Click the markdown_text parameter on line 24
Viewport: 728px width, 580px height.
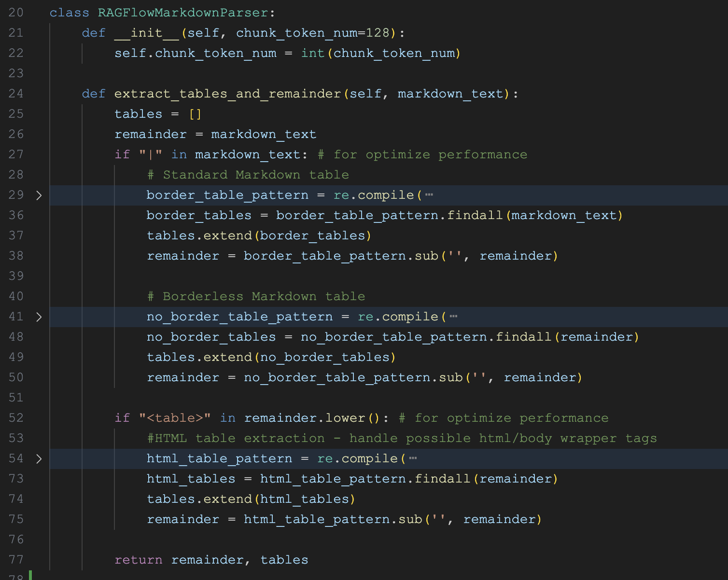click(x=450, y=94)
